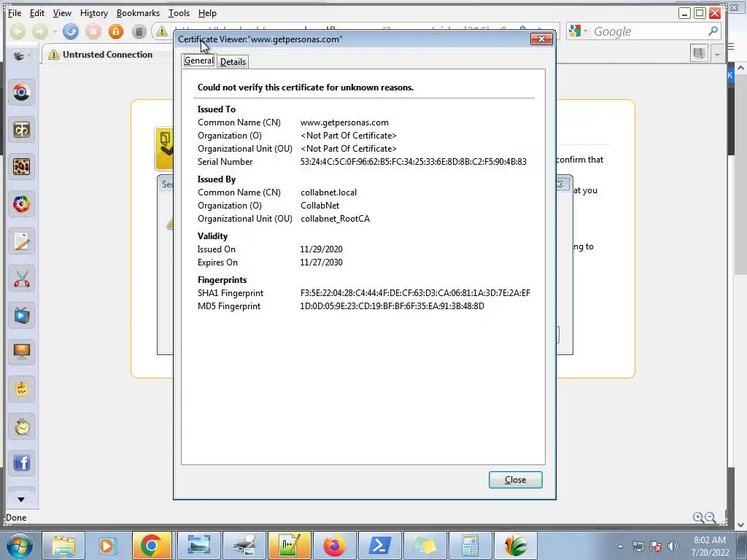Open the TV video sidebar icon

(x=21, y=315)
